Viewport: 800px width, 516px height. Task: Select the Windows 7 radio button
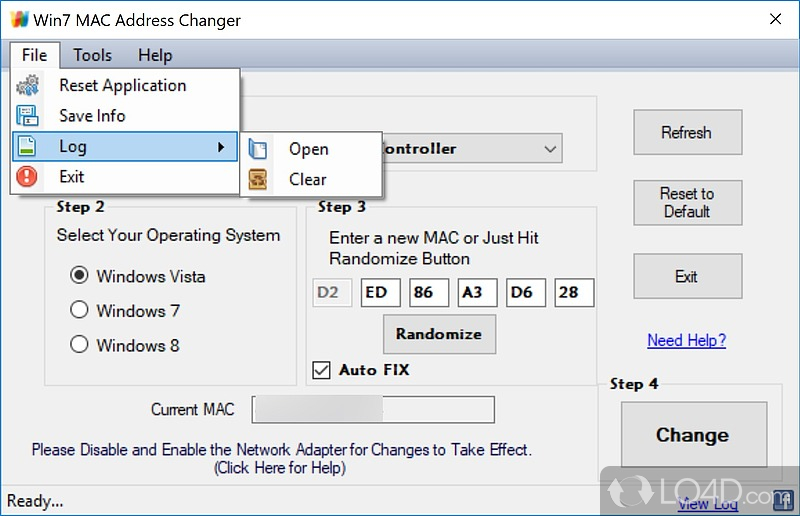point(79,309)
